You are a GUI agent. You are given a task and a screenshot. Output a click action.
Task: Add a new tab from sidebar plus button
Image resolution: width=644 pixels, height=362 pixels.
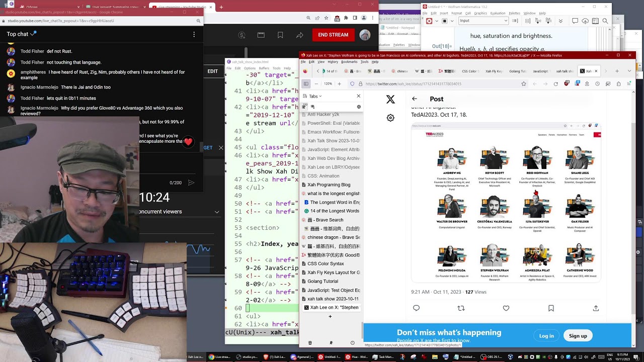pos(330,317)
